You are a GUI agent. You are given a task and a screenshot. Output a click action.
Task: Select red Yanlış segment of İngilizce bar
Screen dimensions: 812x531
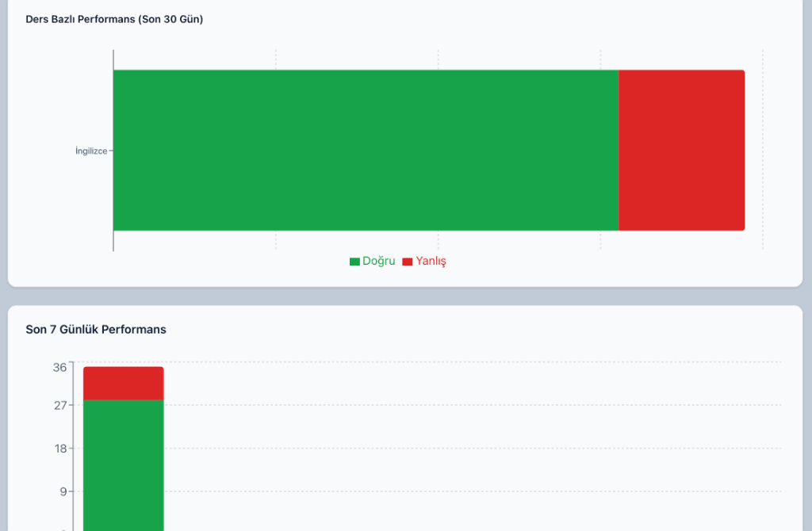click(x=681, y=151)
